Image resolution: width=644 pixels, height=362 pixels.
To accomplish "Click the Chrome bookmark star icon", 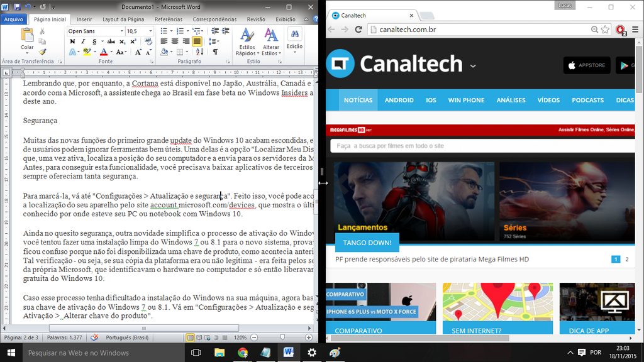I will [605, 30].
